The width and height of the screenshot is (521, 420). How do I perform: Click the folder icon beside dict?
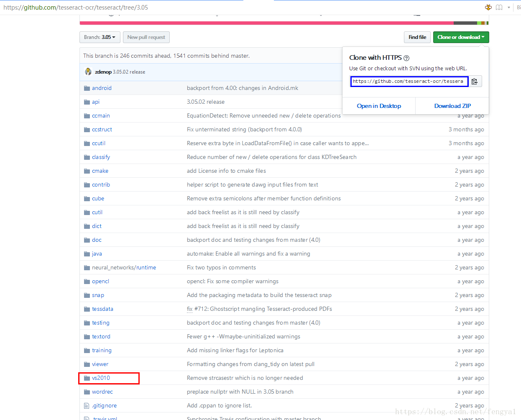point(87,226)
